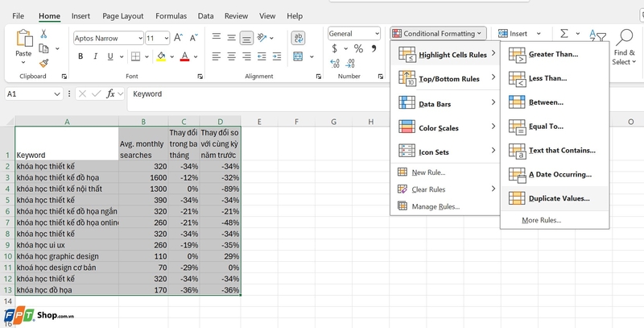Select Greater Than rule

tap(555, 54)
